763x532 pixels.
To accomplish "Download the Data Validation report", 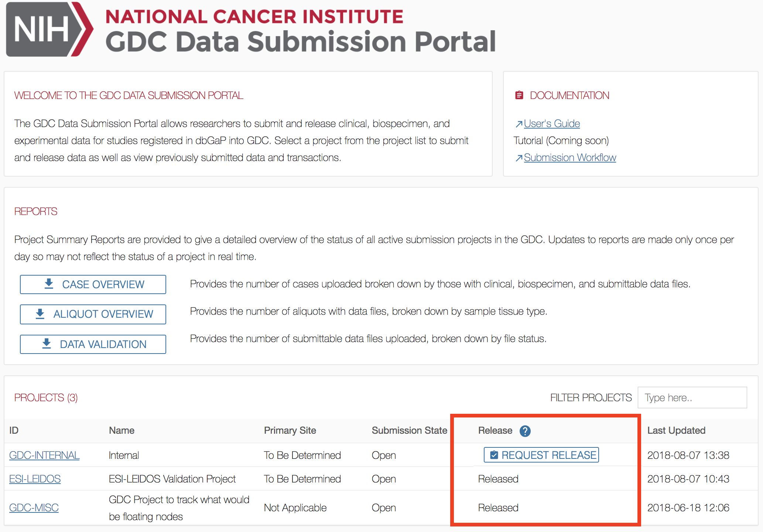I will coord(93,344).
